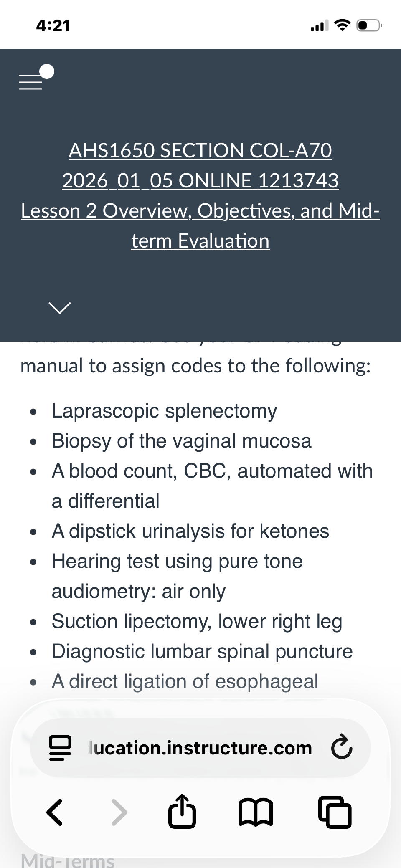Show all open Safari tabs
This screenshot has width=401, height=868.
tap(335, 812)
